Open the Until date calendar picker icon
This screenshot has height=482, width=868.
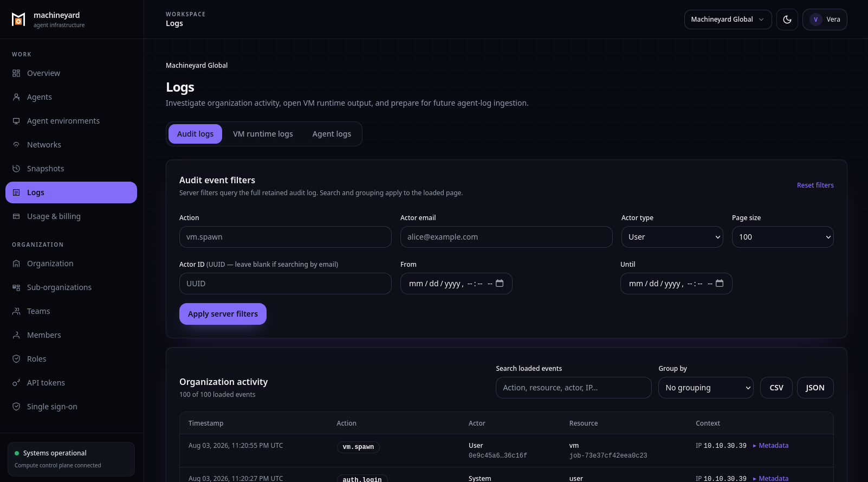click(720, 283)
